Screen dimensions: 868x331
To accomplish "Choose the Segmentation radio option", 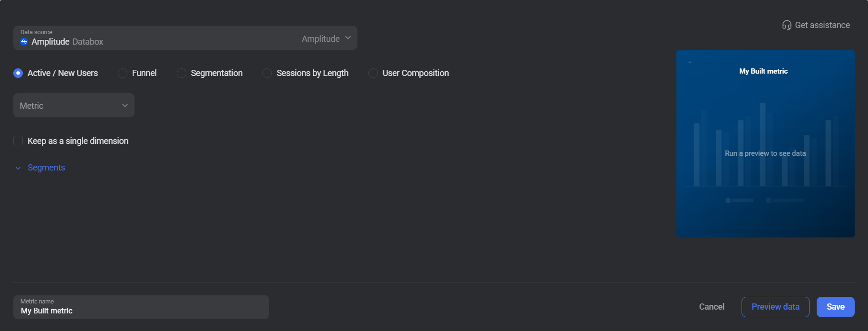I will 182,73.
